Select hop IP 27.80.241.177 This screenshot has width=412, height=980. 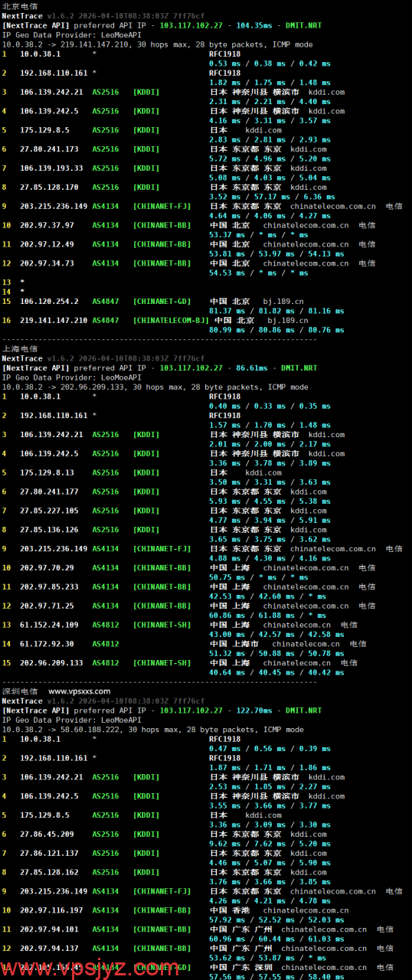pos(49,492)
